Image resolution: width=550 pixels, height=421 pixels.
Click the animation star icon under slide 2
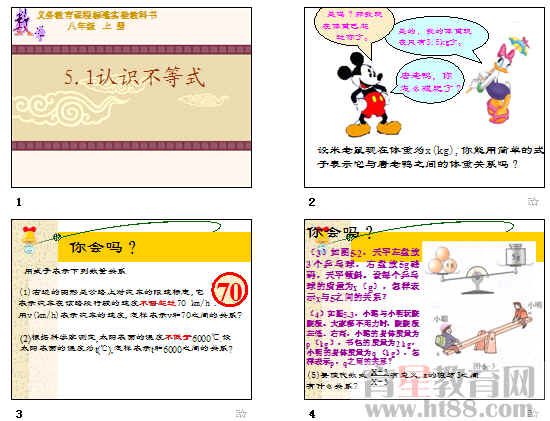533,202
